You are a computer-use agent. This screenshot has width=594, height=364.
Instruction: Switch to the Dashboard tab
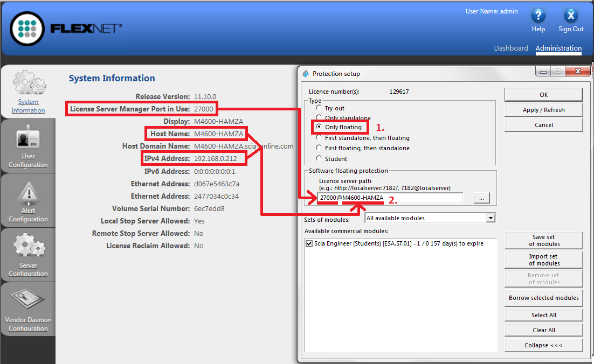[510, 48]
